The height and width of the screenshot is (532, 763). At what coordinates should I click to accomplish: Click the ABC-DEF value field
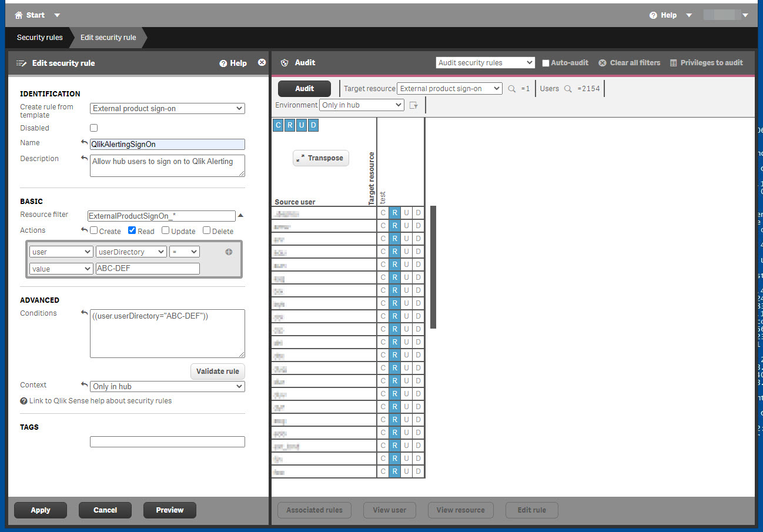point(148,269)
